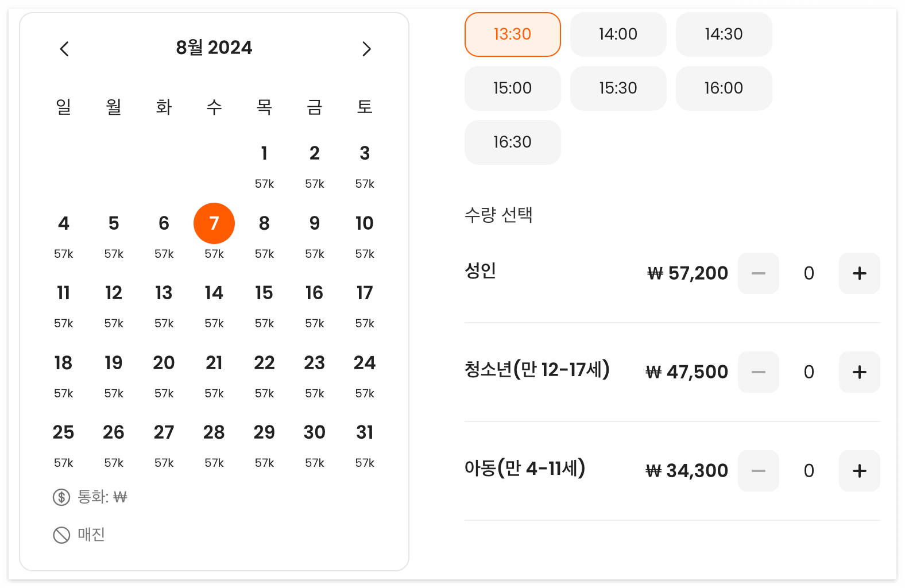The height and width of the screenshot is (588, 905).
Task: Click the currently selected date 7
Action: [214, 223]
